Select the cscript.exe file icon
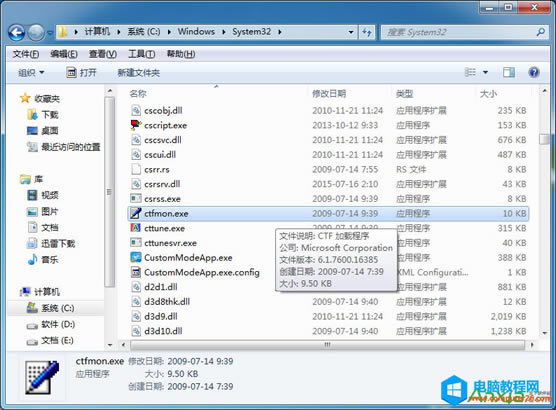Viewport: 556px width, 410px height. pos(136,125)
